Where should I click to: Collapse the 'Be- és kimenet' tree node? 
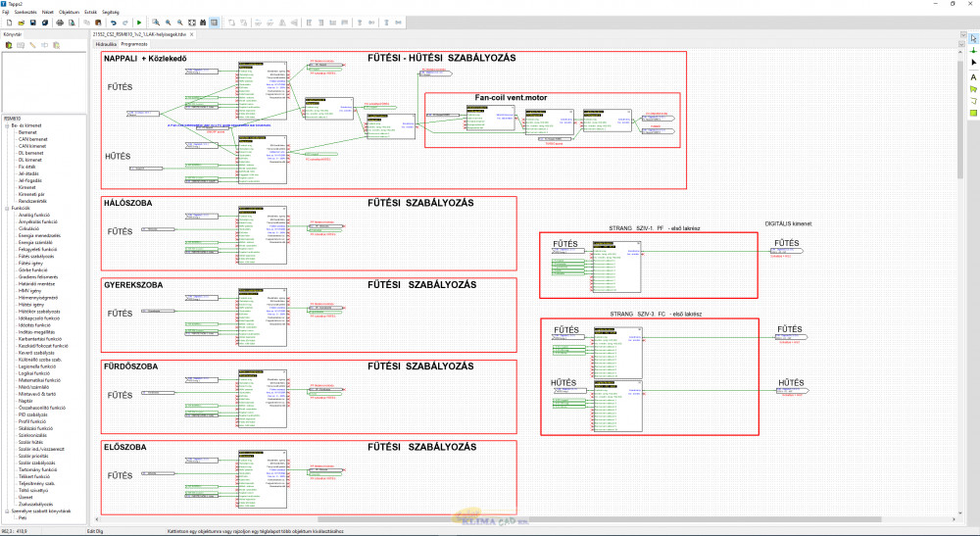pos(8,125)
